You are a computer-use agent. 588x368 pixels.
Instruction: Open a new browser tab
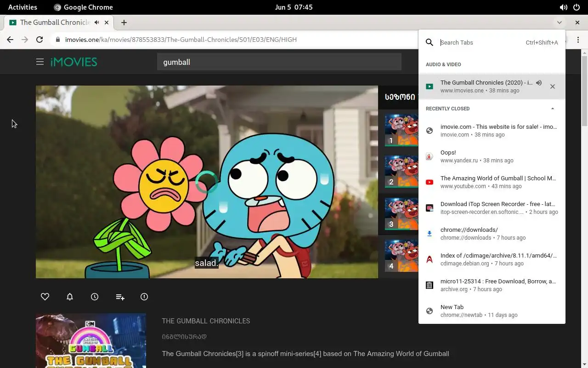coord(124,22)
